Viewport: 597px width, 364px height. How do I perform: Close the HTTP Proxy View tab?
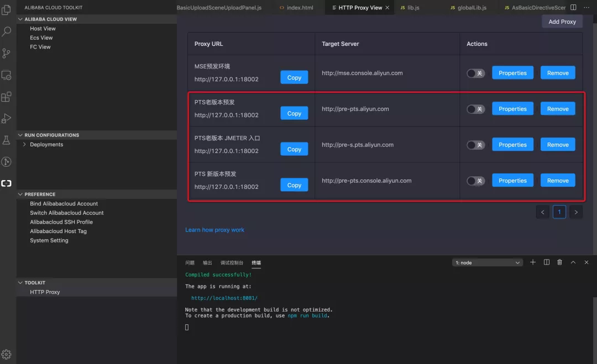tap(387, 8)
